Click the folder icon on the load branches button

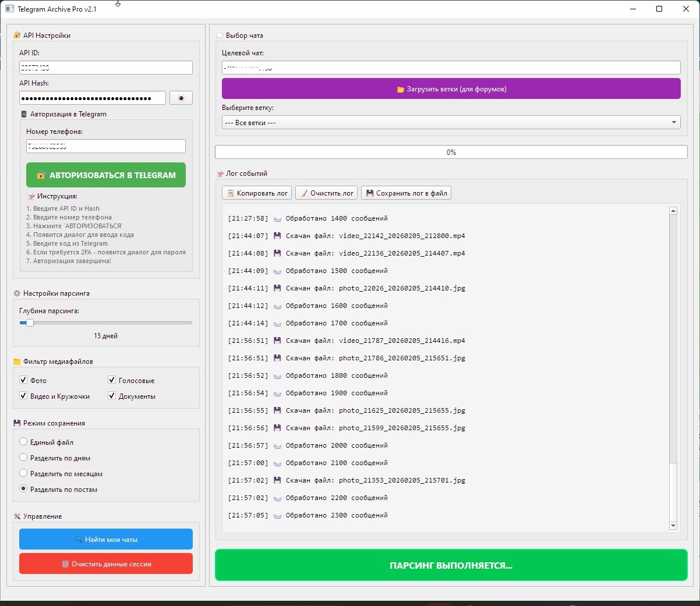pyautogui.click(x=400, y=90)
